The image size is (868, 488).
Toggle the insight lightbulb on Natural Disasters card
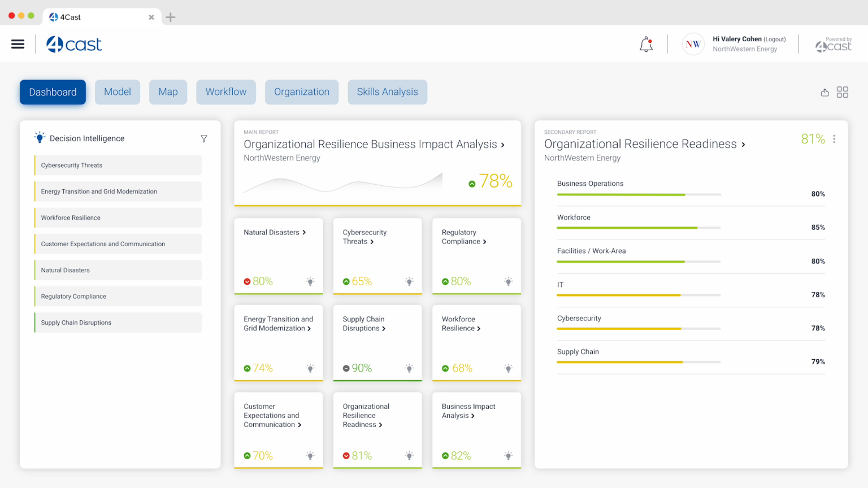(x=310, y=281)
